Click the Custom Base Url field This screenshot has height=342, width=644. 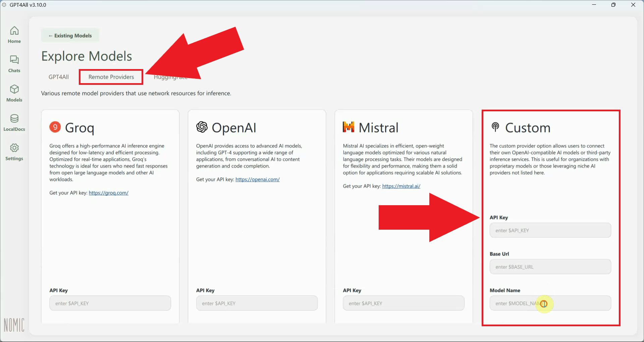click(x=550, y=267)
